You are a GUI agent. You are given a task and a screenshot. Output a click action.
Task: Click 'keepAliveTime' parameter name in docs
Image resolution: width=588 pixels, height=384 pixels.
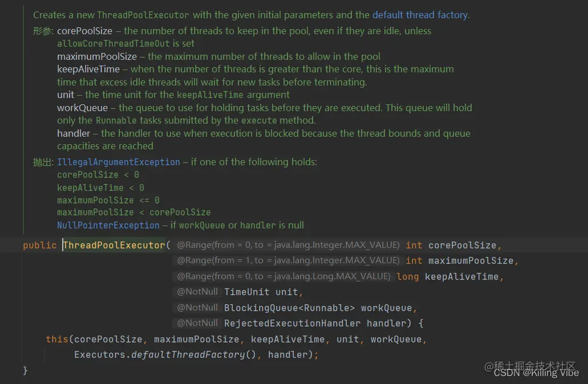coord(88,70)
